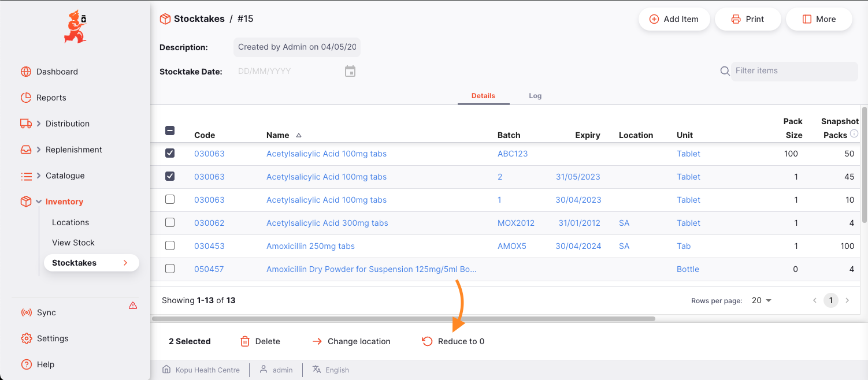This screenshot has width=868, height=380.
Task: Uncheck the row expiring 31/05/2023
Action: [x=170, y=177]
